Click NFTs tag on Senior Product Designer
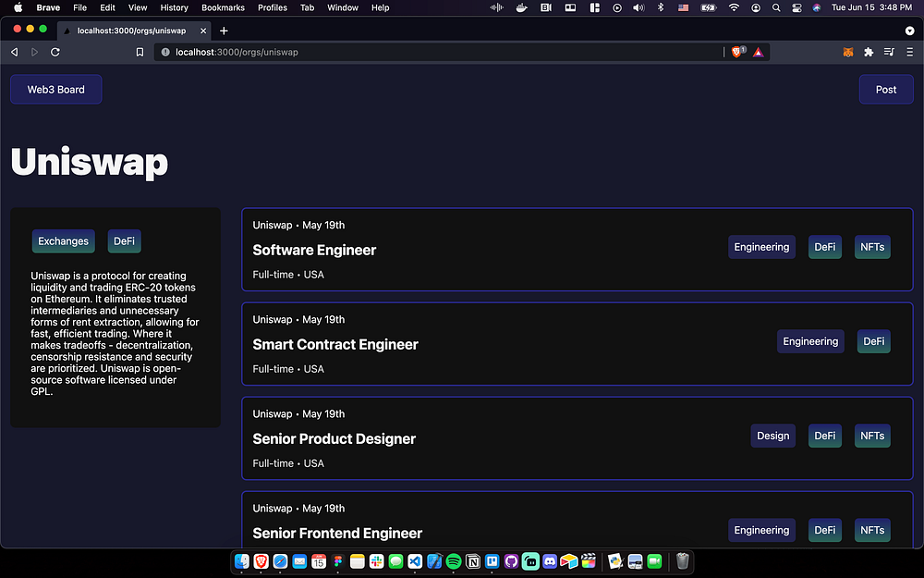 click(872, 436)
